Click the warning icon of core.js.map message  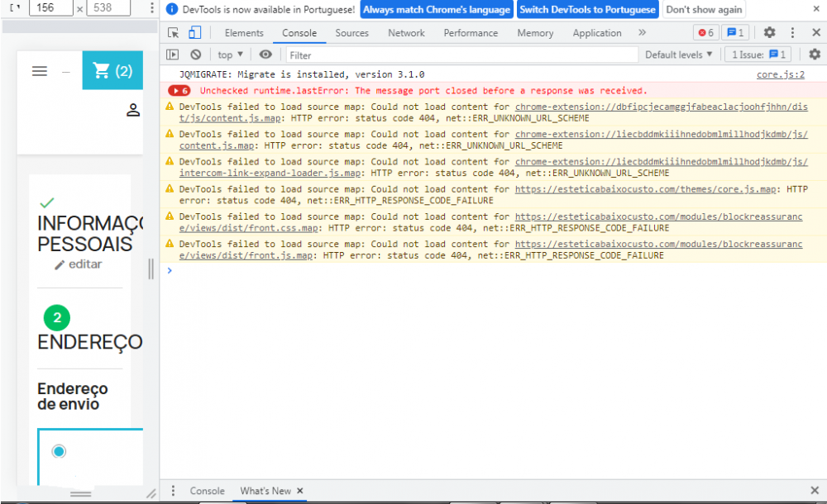click(170, 188)
